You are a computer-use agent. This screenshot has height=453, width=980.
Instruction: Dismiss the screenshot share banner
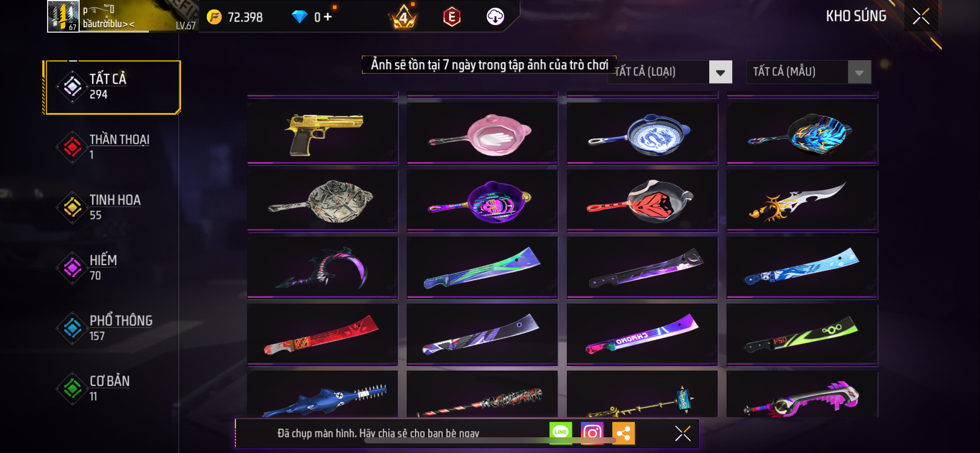(683, 433)
